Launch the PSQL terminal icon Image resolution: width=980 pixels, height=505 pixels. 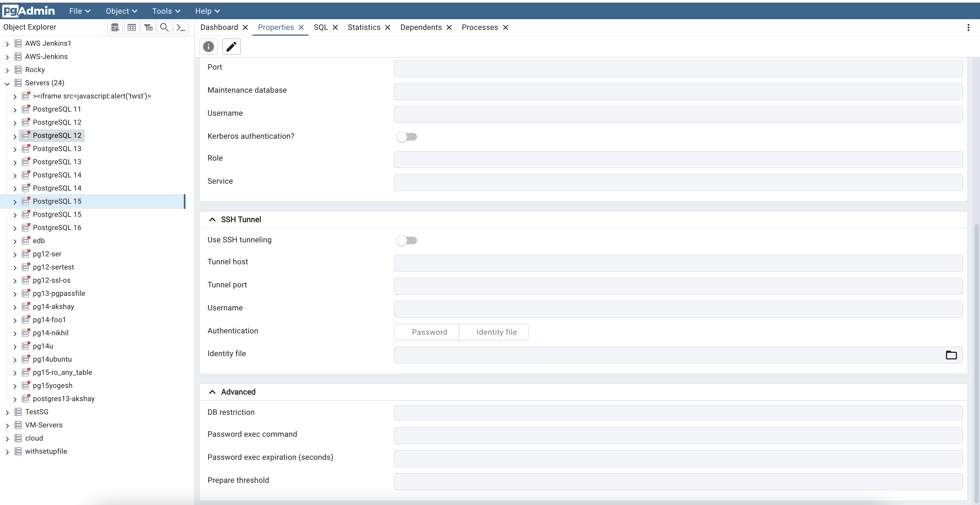tap(181, 27)
